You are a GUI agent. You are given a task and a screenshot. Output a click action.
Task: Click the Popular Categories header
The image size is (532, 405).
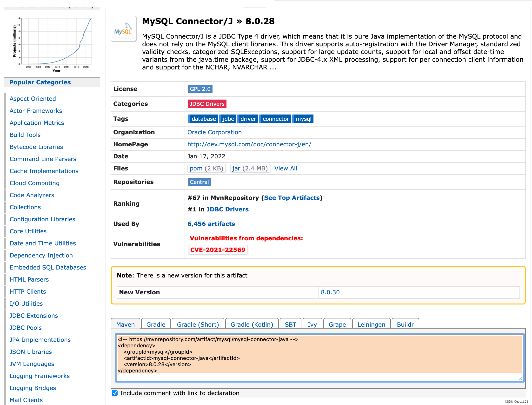click(52, 82)
